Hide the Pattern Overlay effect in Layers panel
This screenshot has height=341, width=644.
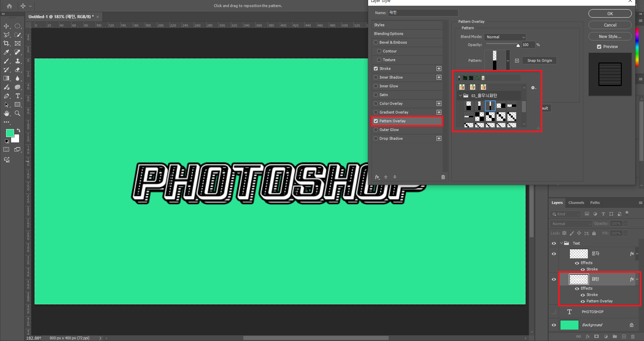tap(583, 301)
